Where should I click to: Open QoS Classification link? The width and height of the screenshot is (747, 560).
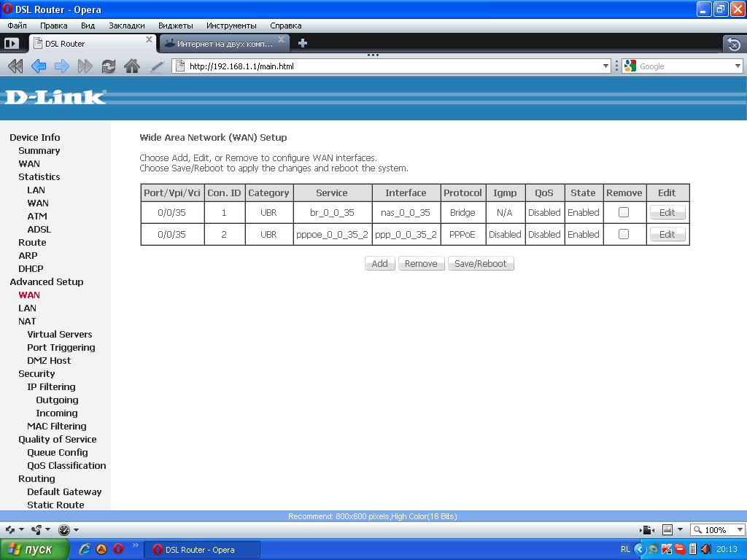66,466
